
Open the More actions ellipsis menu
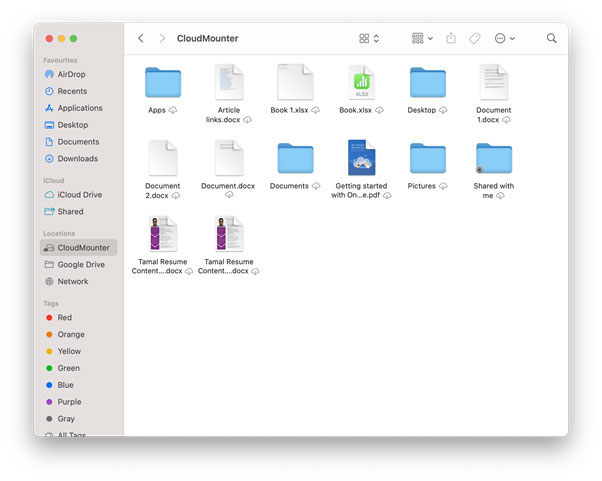(x=505, y=39)
